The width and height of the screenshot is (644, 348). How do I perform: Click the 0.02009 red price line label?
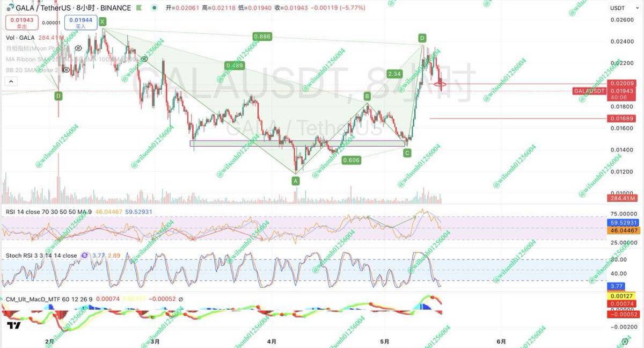click(621, 84)
